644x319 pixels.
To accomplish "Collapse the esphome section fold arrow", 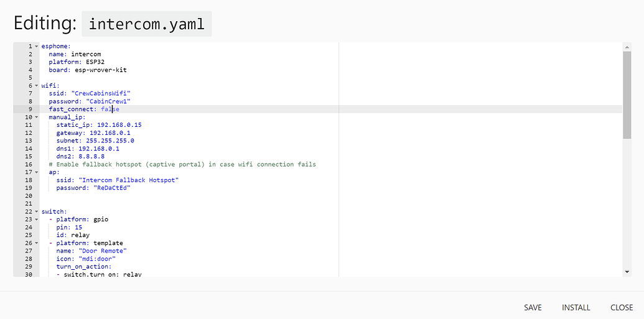I will pos(36,47).
